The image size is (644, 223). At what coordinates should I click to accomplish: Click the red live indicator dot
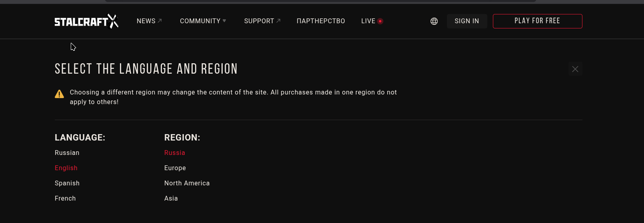pos(380,21)
